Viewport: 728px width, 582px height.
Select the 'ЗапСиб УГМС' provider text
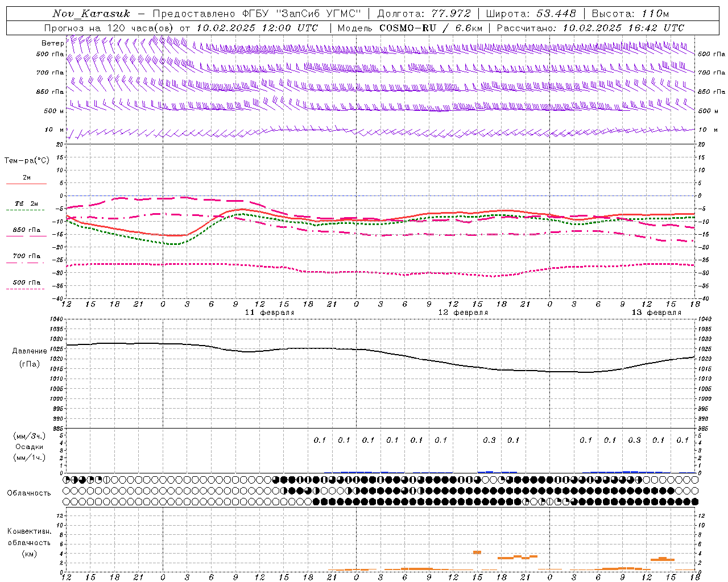tap(319, 14)
